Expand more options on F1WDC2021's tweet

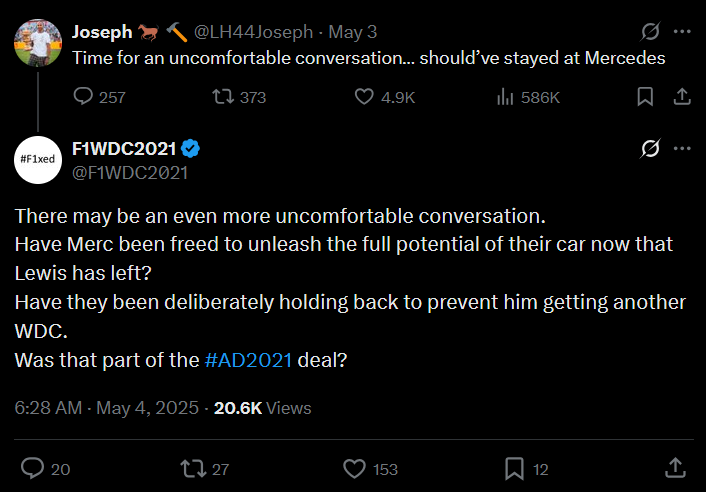682,149
